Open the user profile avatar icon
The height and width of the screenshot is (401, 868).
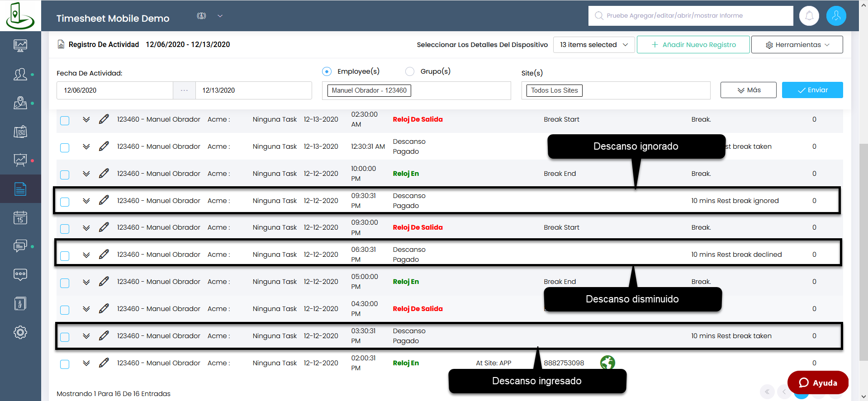coord(836,16)
